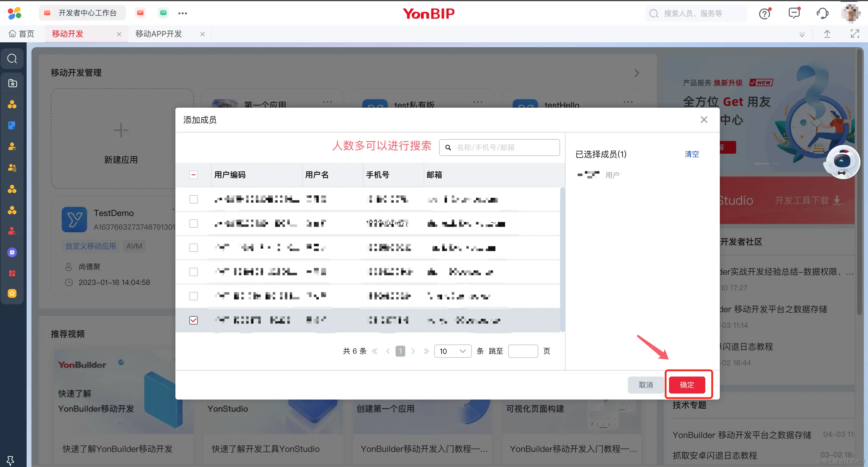Close the 添加成员 dialog with X

pos(704,119)
